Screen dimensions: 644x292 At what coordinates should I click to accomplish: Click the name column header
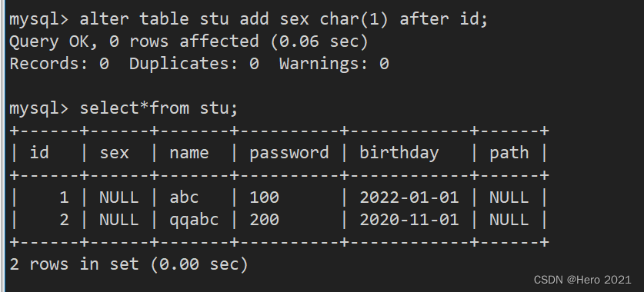click(189, 154)
